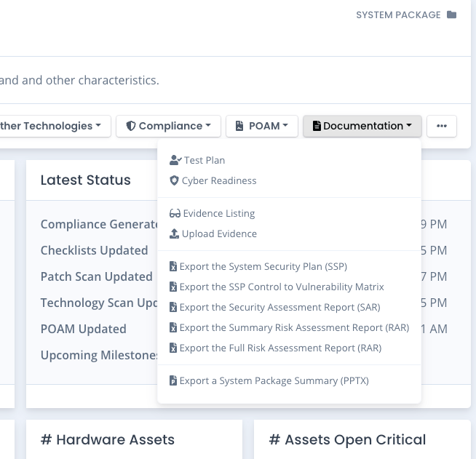Viewport: 476px width, 459px height.
Task: Select Export the Summary Risk Assessment Report
Action: [x=294, y=327]
